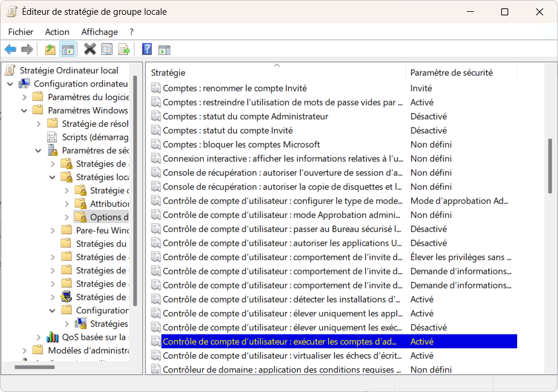The width and height of the screenshot is (558, 392).
Task: Select 'Contrôle de compte d'utilisateur : virtualiser les échecs' policy
Action: pyautogui.click(x=282, y=355)
